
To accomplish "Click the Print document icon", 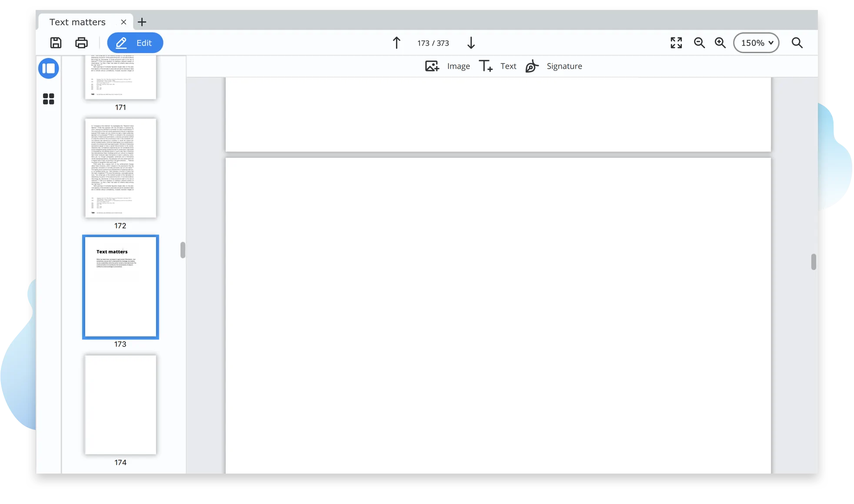I will click(x=82, y=43).
